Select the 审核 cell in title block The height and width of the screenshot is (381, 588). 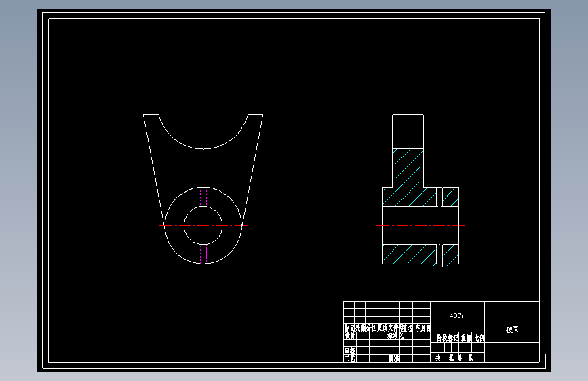coord(350,350)
